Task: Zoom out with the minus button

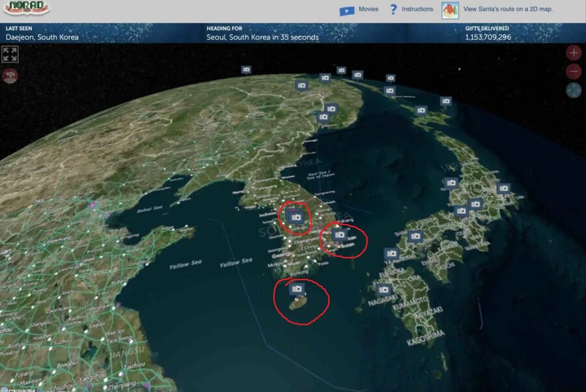Action: click(x=574, y=72)
